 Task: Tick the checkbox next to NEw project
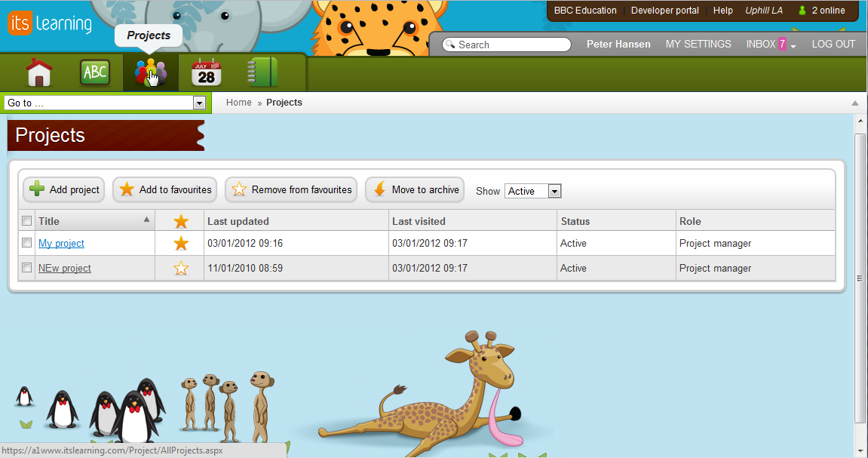click(x=26, y=268)
